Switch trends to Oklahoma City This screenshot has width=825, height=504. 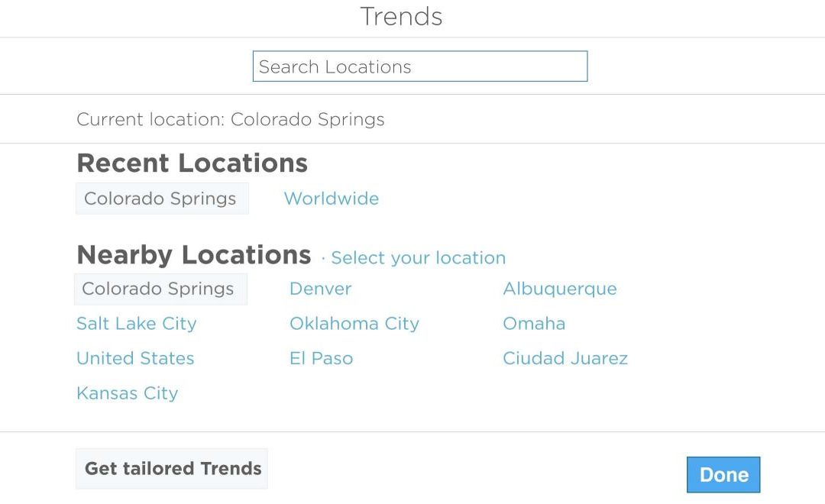point(354,324)
